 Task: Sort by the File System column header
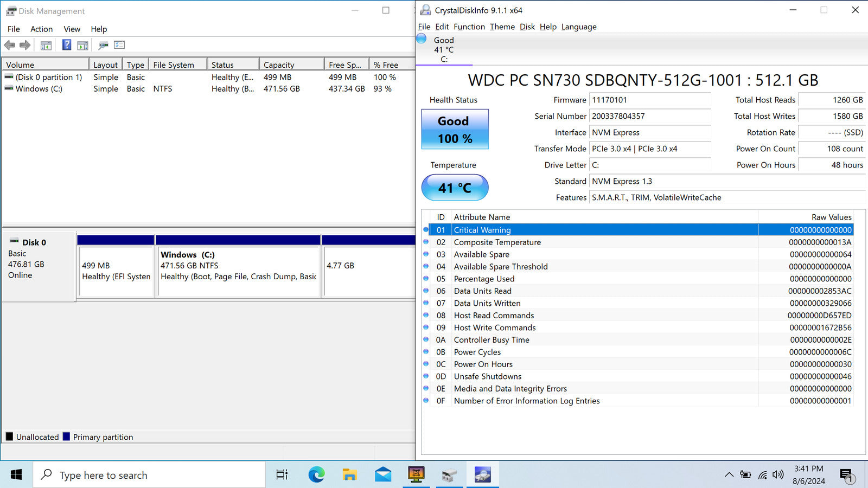click(x=178, y=65)
